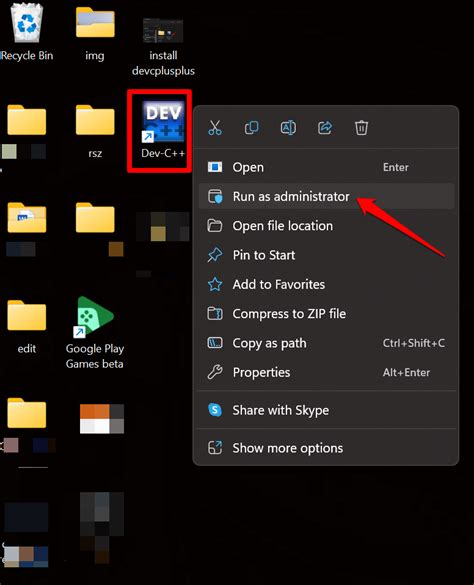
Task: Click the icon beside Copy as path
Action: [x=215, y=343]
